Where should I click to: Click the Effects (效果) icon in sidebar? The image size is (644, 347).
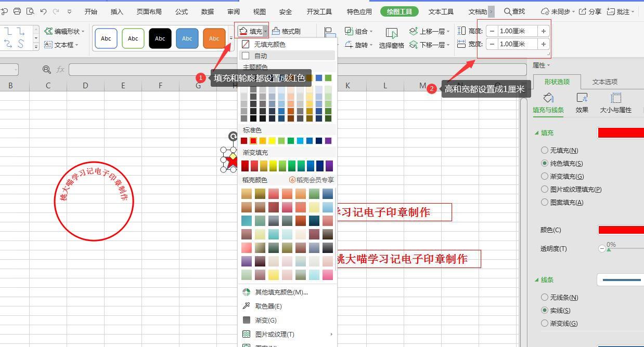pyautogui.click(x=582, y=99)
